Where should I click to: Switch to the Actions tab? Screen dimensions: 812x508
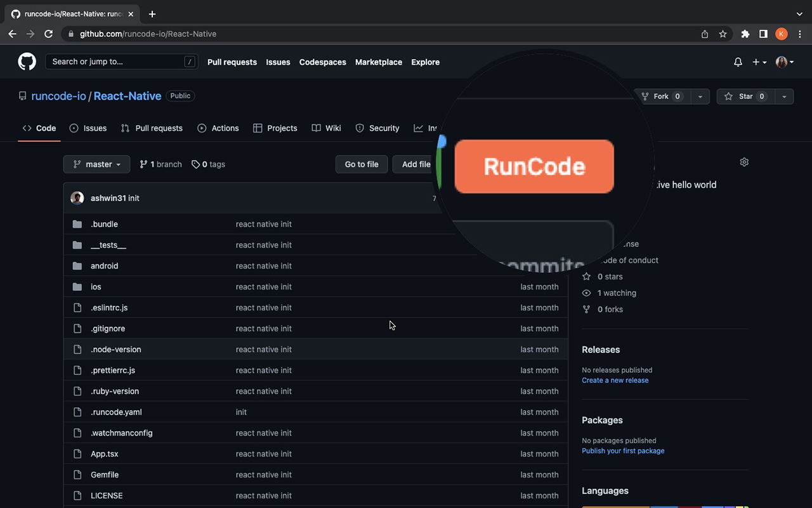point(218,128)
